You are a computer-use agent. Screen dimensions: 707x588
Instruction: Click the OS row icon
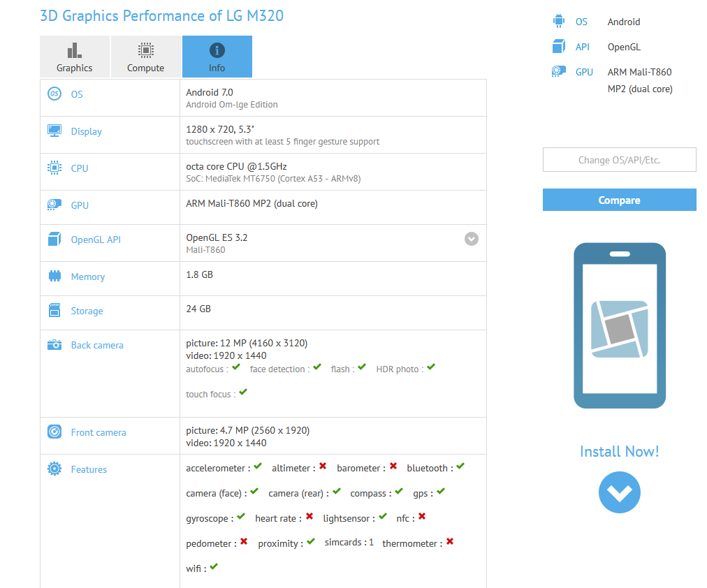(54, 94)
